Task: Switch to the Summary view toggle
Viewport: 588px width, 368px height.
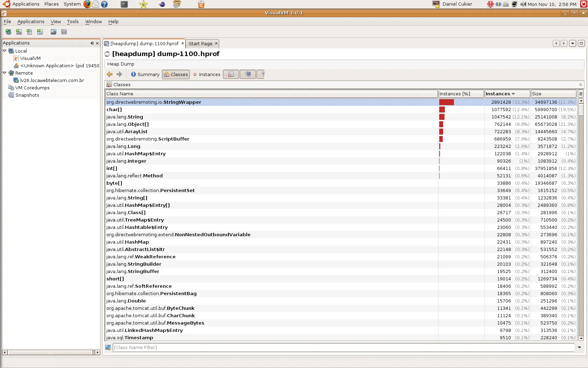Action: pos(145,74)
